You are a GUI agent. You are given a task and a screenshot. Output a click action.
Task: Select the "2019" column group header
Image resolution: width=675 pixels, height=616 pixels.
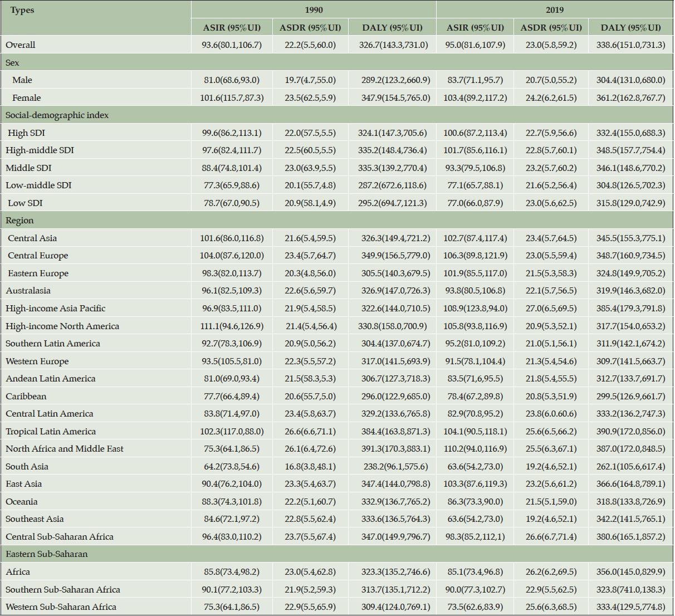click(x=555, y=10)
